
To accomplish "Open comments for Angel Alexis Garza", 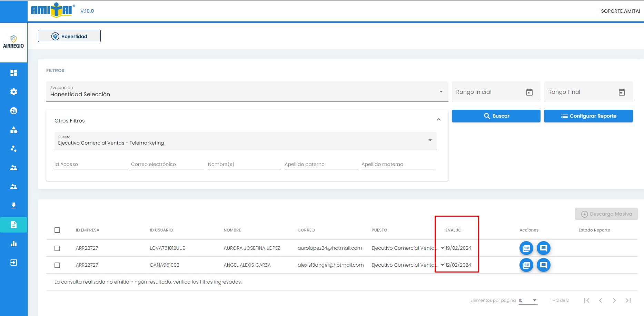I will pos(543,265).
